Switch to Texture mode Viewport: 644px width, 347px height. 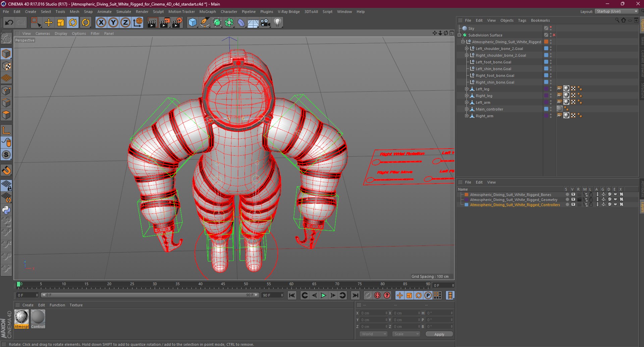[x=6, y=66]
